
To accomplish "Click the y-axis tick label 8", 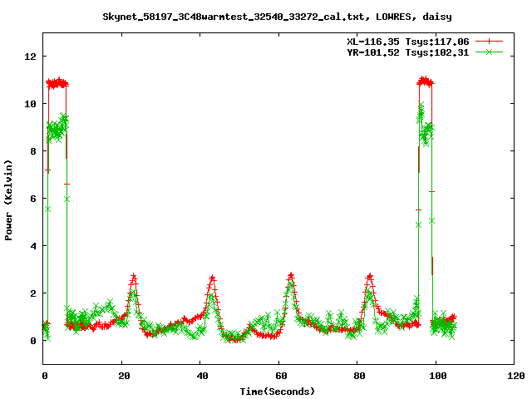I will 33,151.
